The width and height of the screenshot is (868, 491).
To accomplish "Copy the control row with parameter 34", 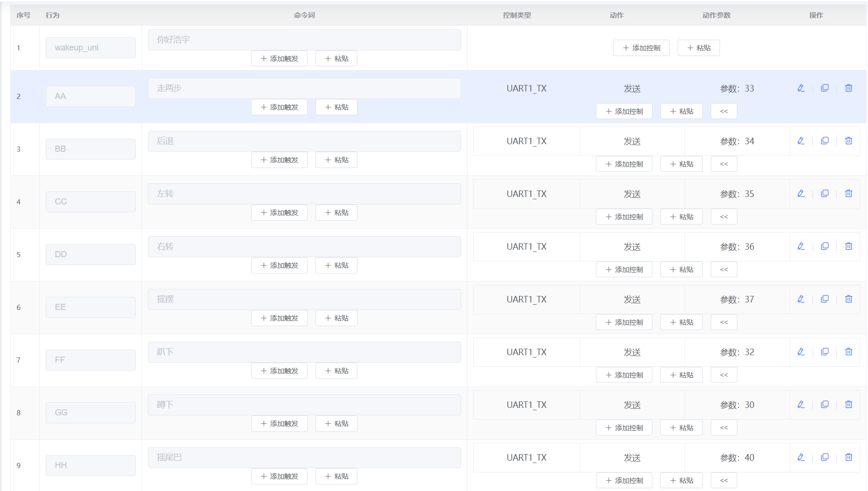I will (x=825, y=141).
